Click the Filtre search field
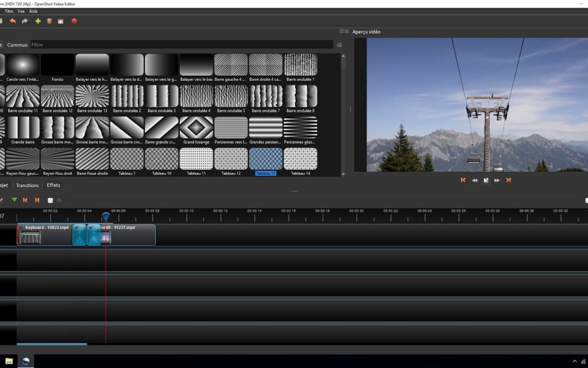 coord(180,45)
